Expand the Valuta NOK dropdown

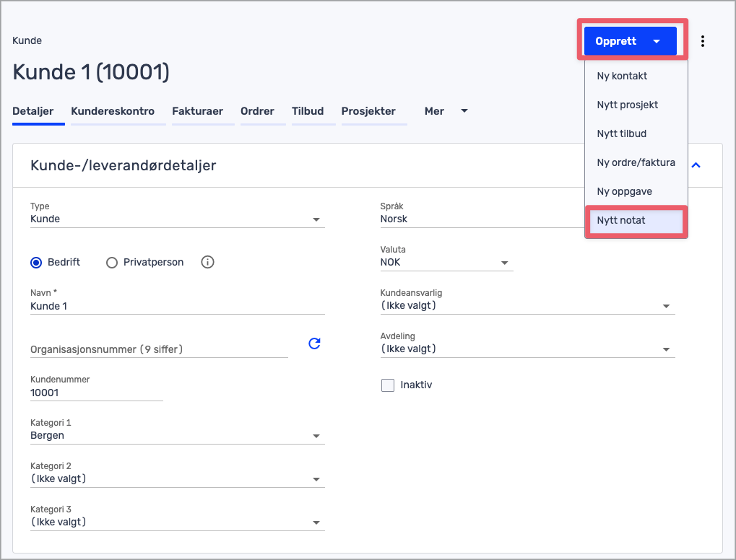[446, 263]
